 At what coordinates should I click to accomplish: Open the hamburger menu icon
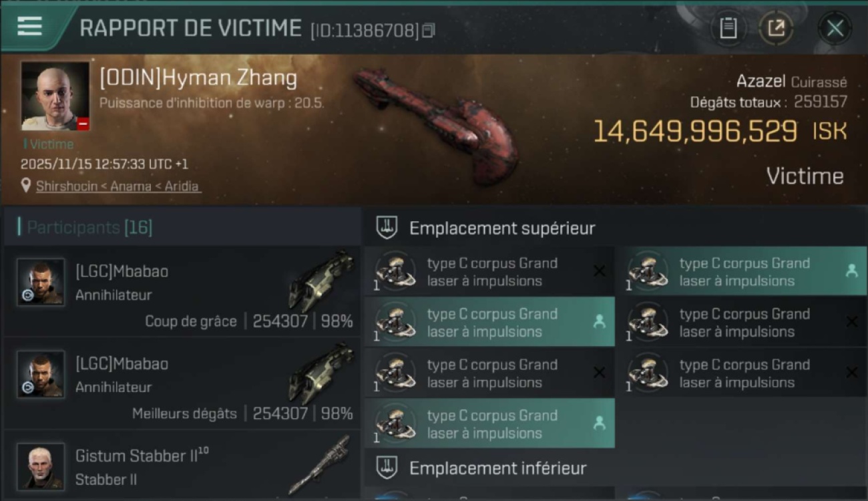pos(29,27)
